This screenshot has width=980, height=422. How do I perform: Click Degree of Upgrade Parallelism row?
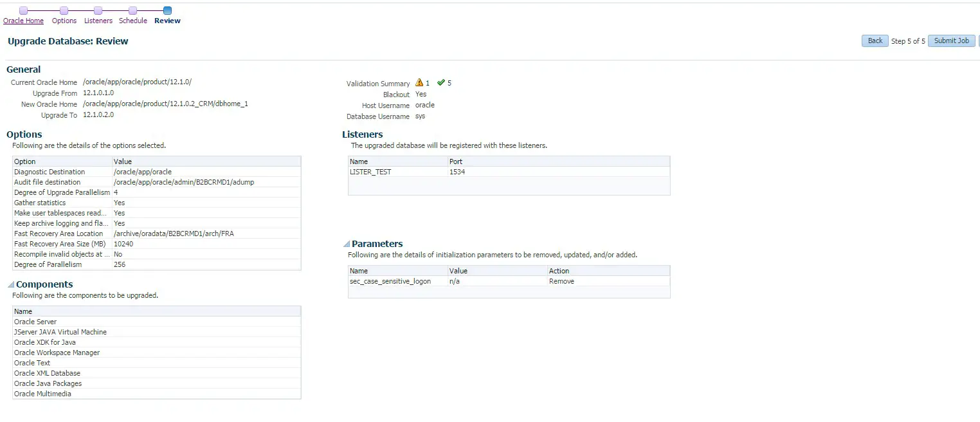click(x=156, y=192)
